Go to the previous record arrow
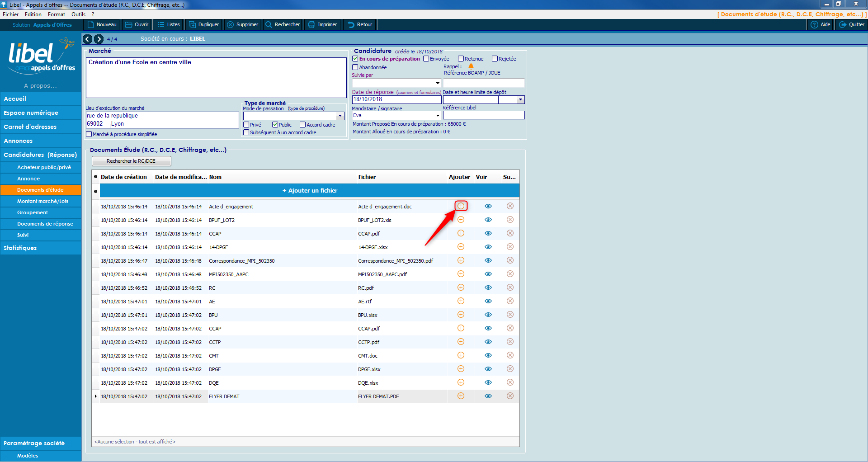868x462 pixels. 87,39
